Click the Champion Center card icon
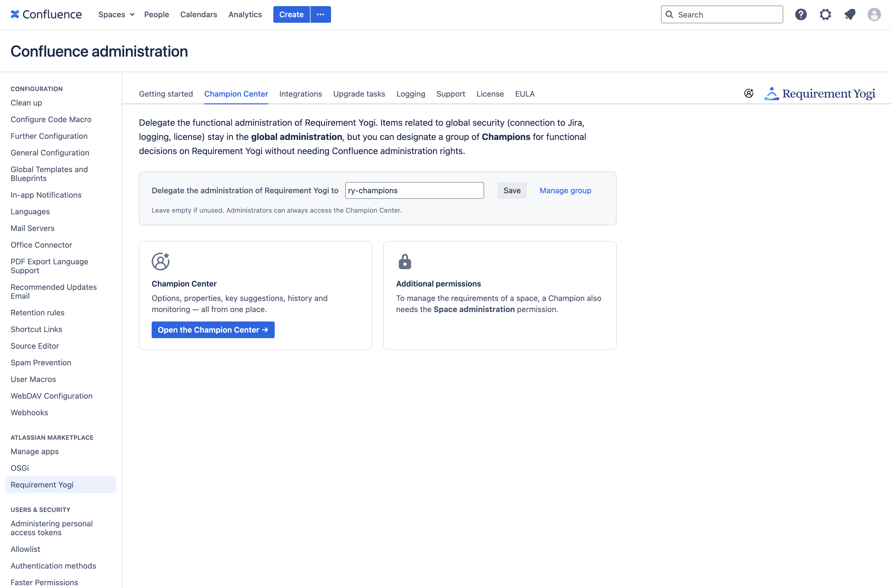Image resolution: width=891 pixels, height=588 pixels. point(161,261)
